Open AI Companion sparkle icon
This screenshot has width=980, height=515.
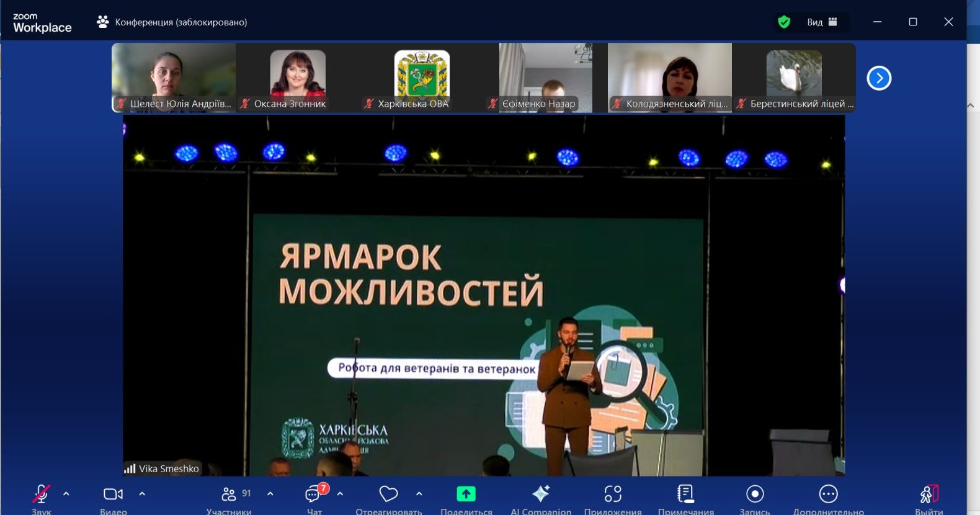click(541, 494)
